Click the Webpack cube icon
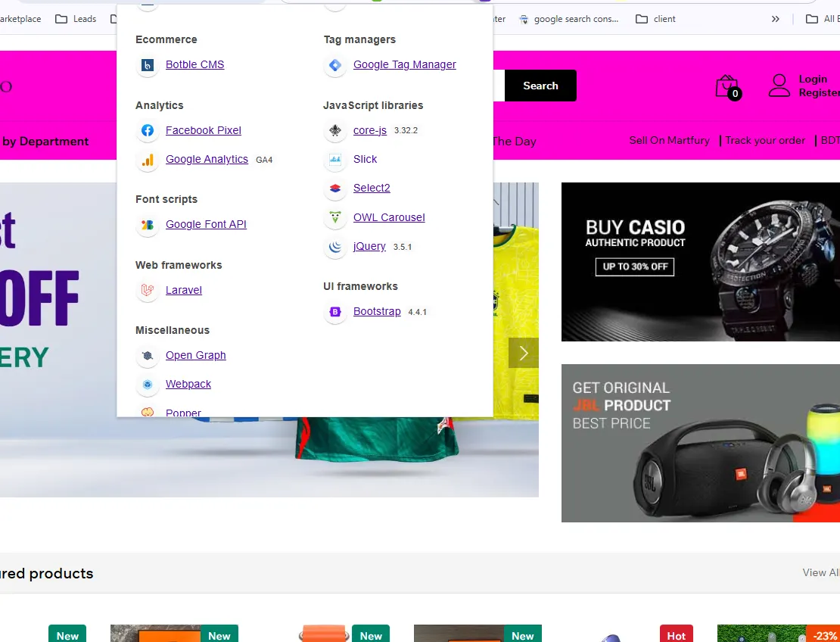This screenshot has height=642, width=840. pos(148,385)
